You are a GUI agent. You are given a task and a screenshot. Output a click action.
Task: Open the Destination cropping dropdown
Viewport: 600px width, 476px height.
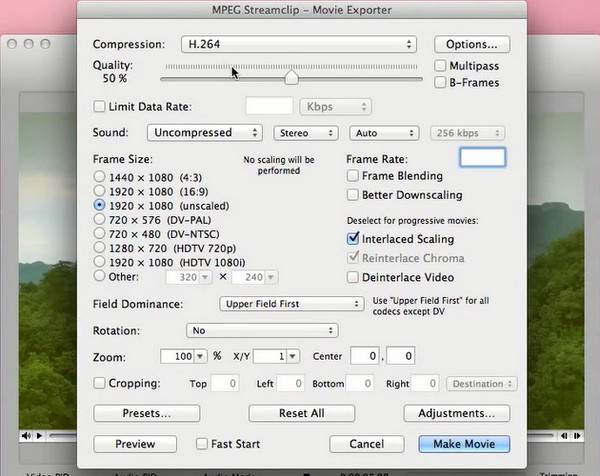(x=482, y=384)
